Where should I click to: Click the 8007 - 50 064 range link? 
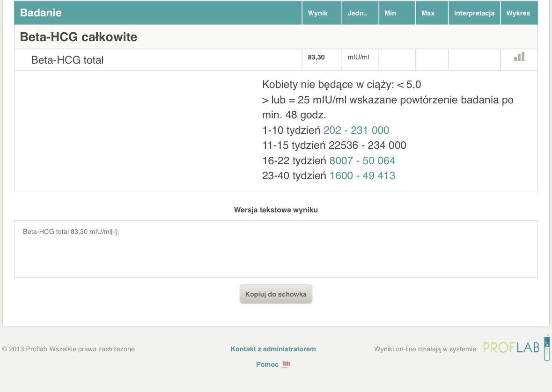[362, 160]
